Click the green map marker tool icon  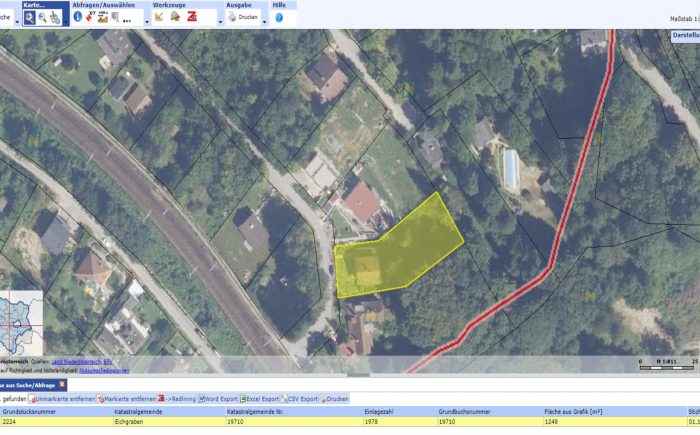(175, 17)
